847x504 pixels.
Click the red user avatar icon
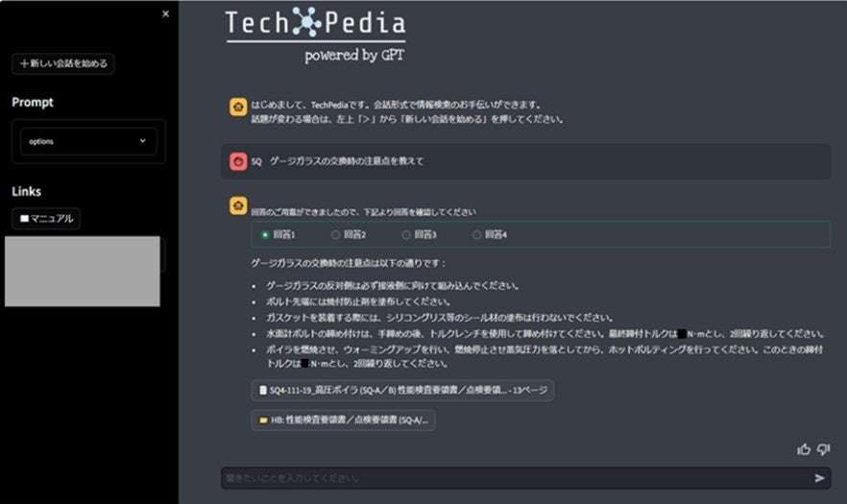tap(237, 161)
